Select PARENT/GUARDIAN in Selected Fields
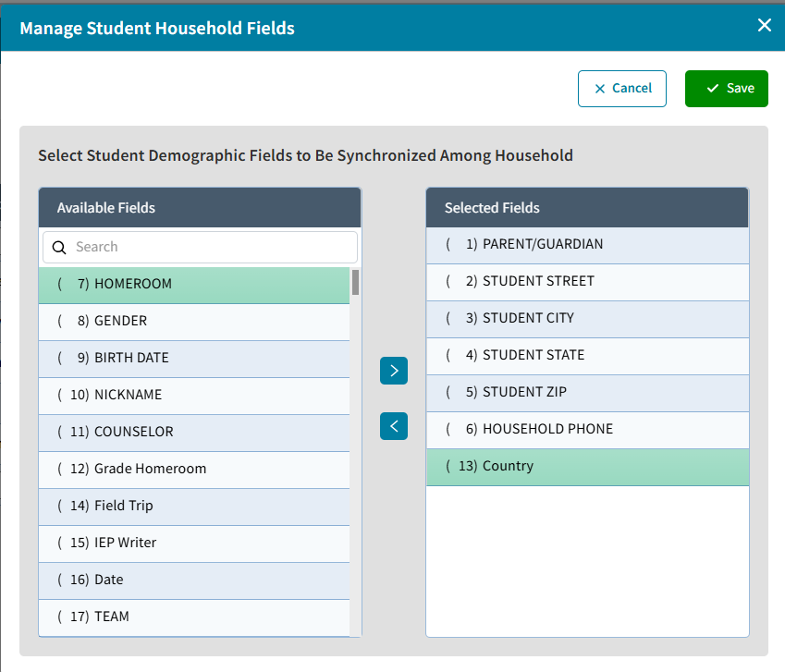785x672 pixels. [587, 246]
